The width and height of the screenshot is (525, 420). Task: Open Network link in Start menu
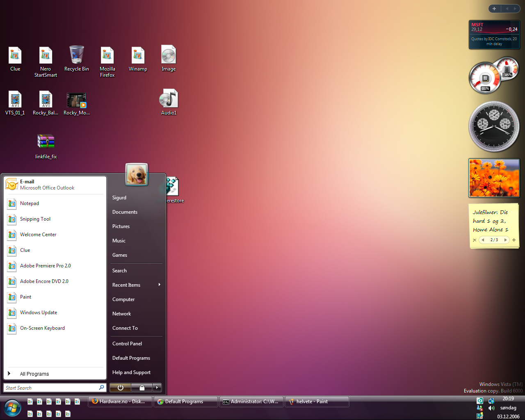136,314
